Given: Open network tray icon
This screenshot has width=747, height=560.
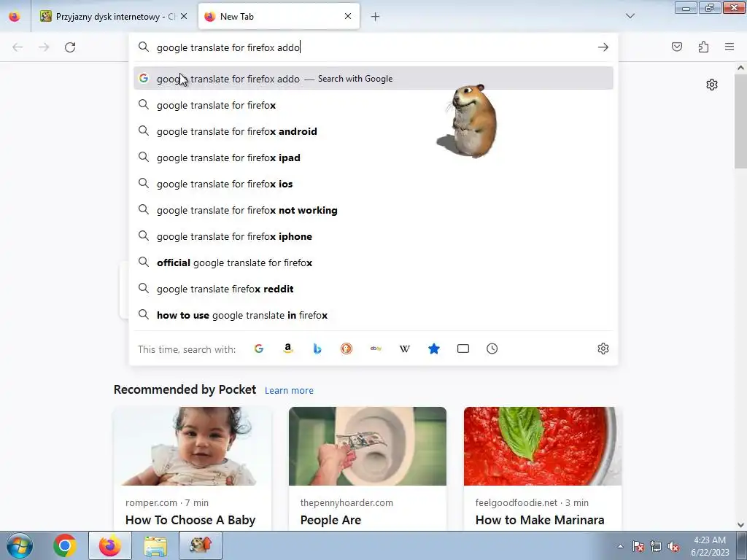Looking at the screenshot, I should pos(656,546).
